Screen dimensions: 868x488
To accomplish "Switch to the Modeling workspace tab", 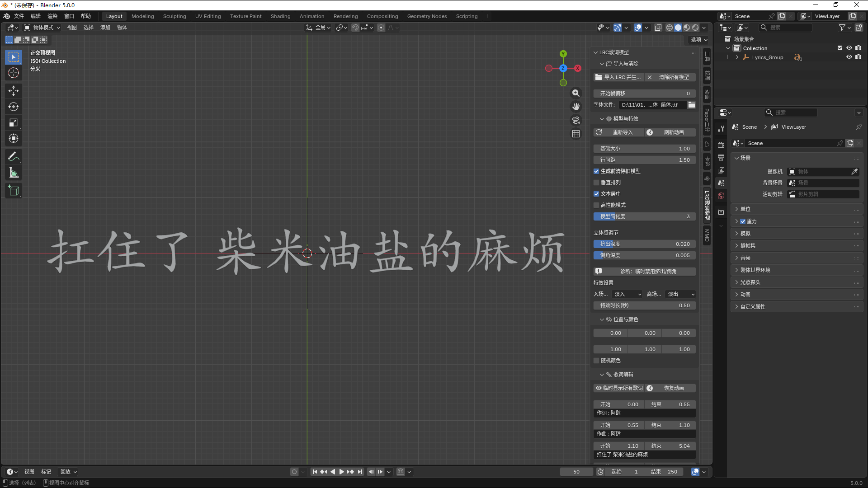I will tap(143, 16).
